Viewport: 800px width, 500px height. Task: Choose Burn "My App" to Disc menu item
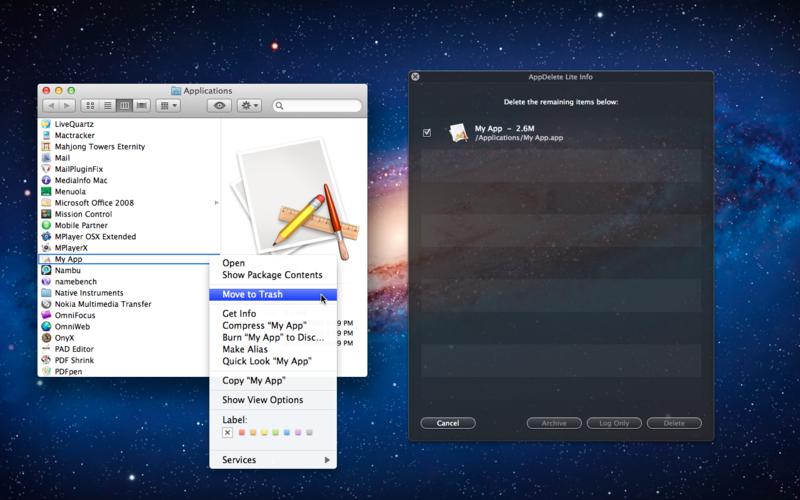click(273, 337)
